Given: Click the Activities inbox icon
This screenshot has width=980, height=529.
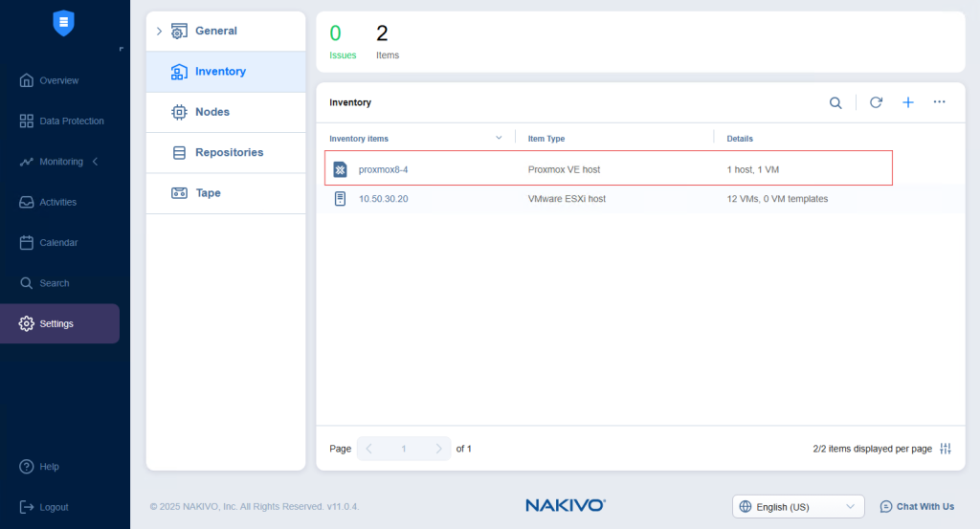Looking at the screenshot, I should point(26,203).
